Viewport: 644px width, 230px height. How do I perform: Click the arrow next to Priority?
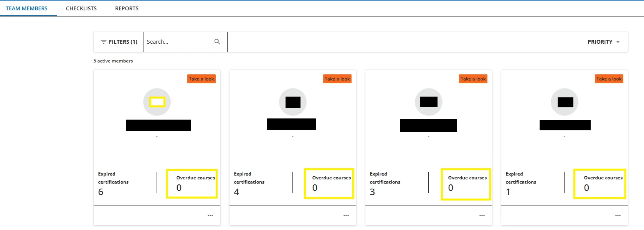coord(618,42)
